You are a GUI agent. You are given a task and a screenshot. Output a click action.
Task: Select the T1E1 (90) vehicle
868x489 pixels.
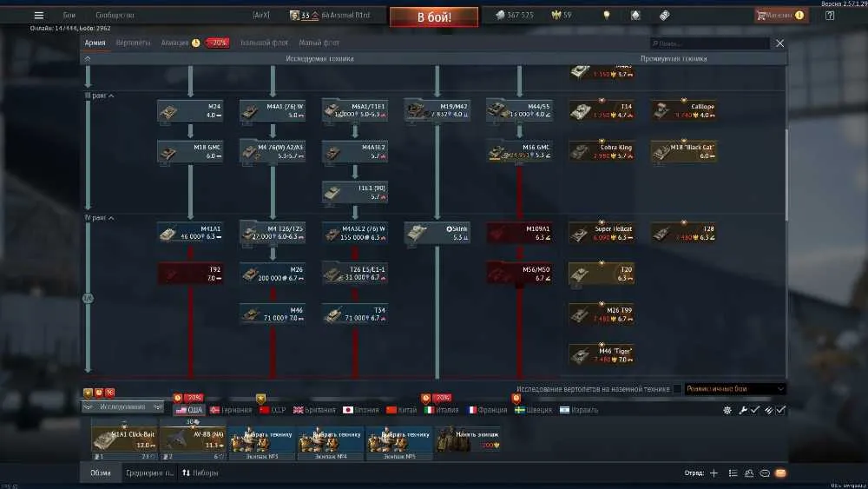point(355,193)
